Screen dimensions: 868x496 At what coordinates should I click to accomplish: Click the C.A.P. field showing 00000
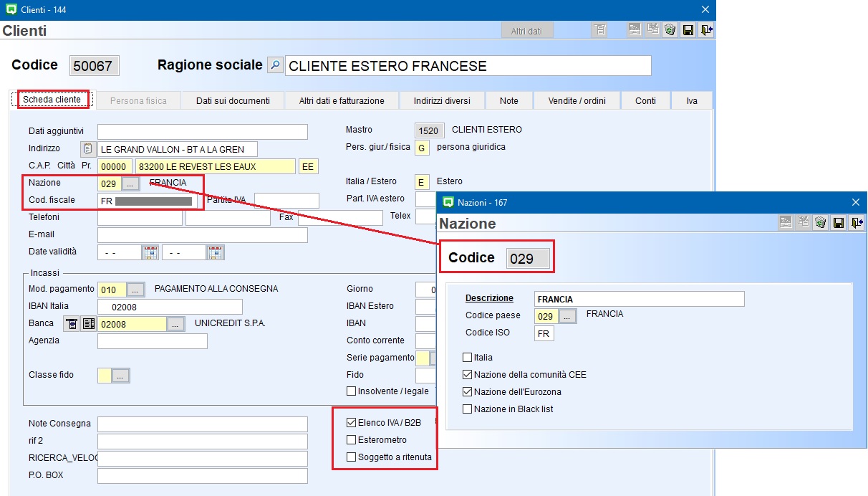click(x=115, y=166)
